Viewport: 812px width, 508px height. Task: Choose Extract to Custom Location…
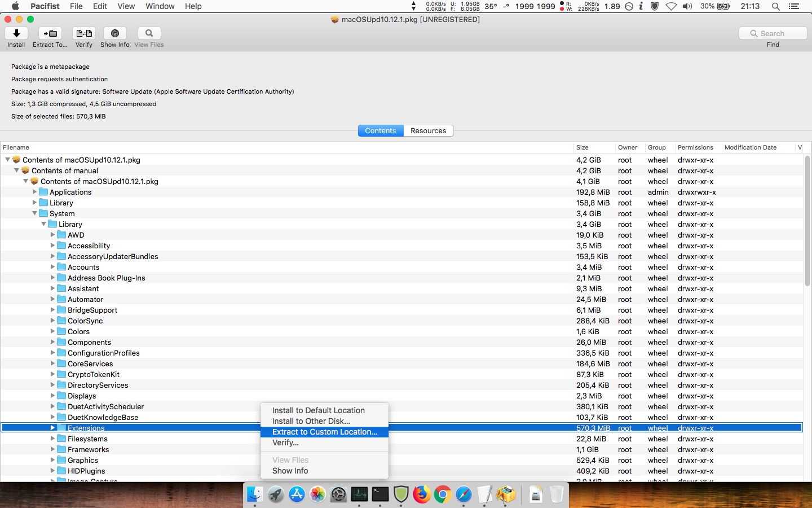click(x=324, y=432)
